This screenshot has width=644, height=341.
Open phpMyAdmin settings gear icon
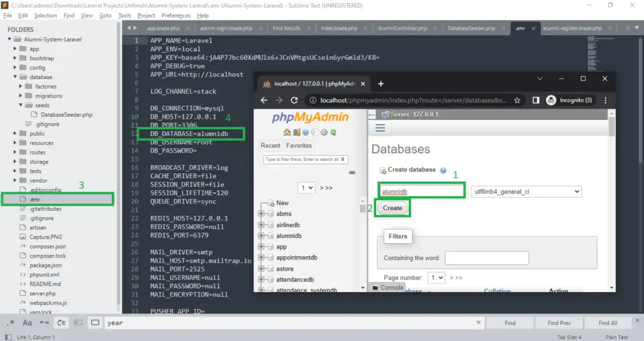point(324,133)
